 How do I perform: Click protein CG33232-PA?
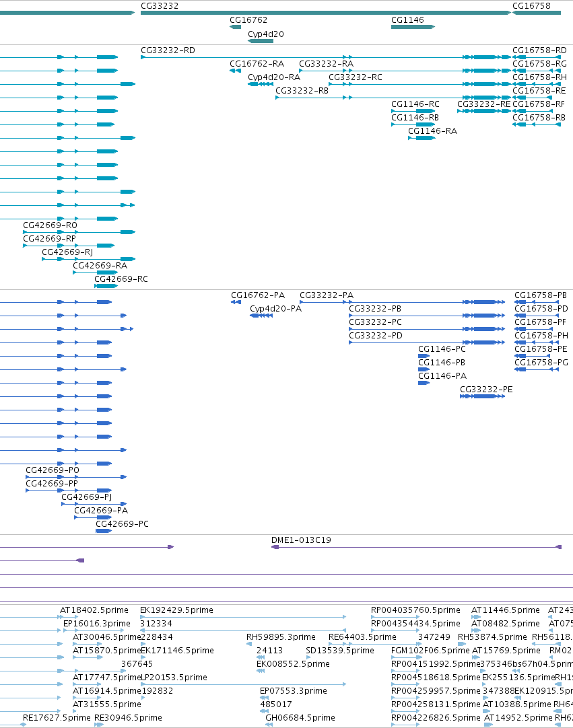327,295
